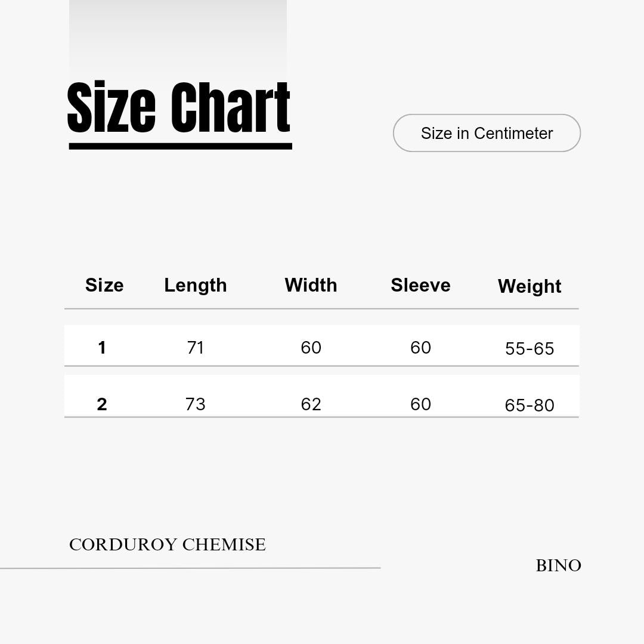Click width value 60 for size 1
This screenshot has width=644, height=644.
pyautogui.click(x=311, y=348)
